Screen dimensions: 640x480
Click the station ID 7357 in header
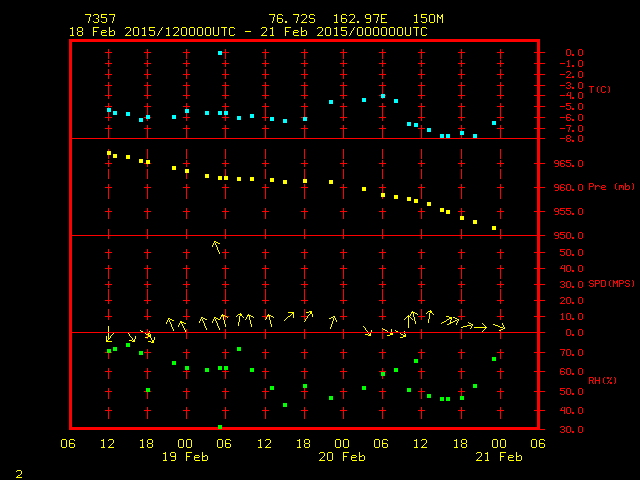click(100, 19)
